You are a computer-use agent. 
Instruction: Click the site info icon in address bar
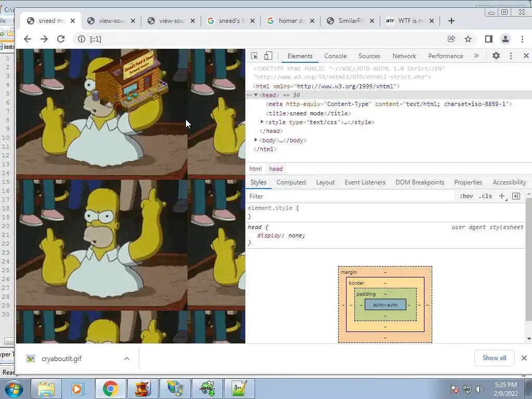82,39
